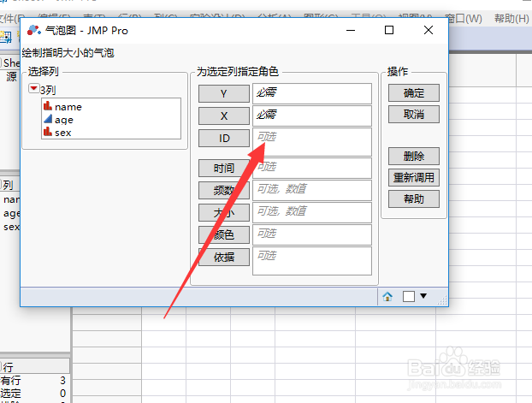Click the 列 panel header in data table
Viewport: 532px width, 403px height.
tap(9, 185)
